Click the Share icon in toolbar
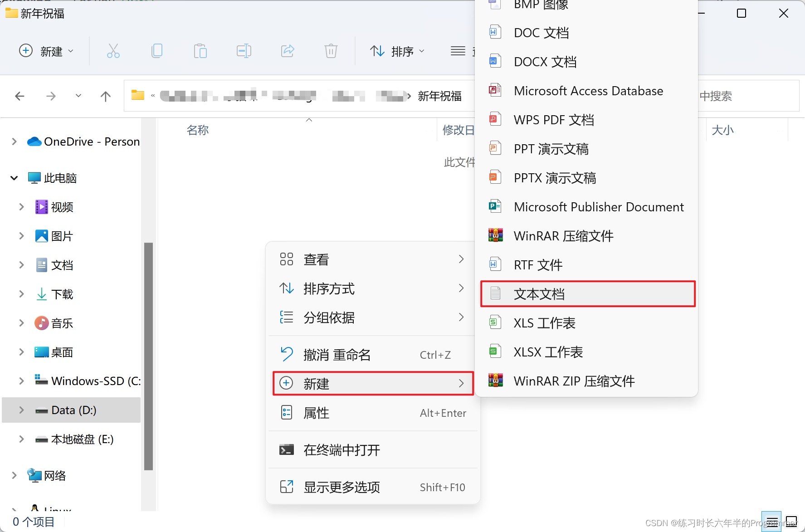The image size is (805, 532). click(288, 51)
